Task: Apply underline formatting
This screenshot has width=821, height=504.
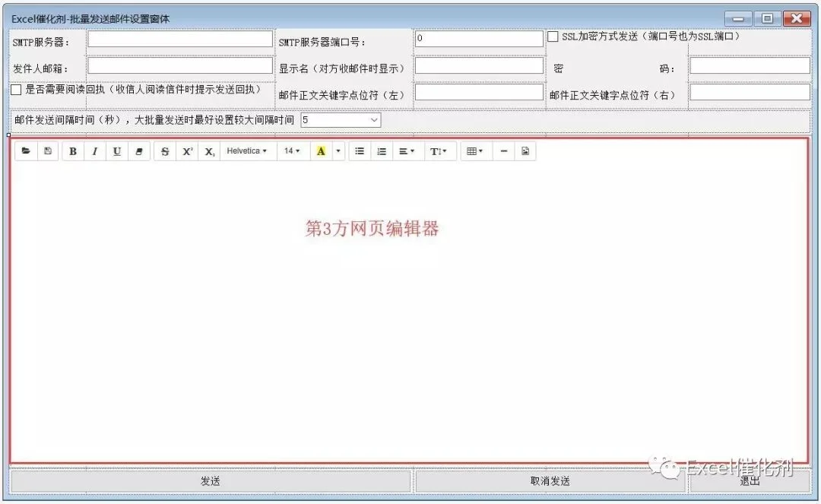Action: point(117,151)
